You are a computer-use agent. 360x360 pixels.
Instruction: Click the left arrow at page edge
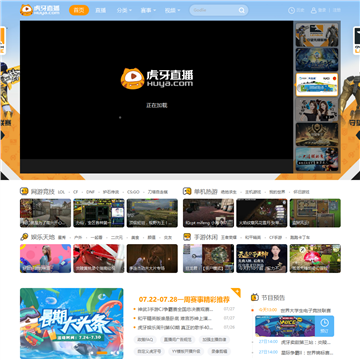click(2, 135)
